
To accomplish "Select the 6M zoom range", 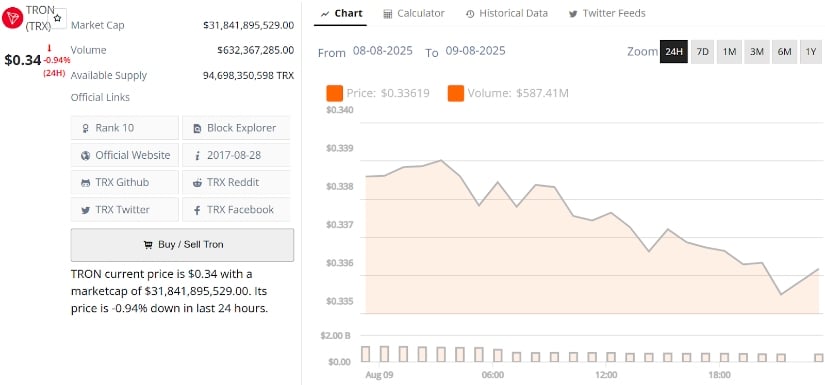I will 784,52.
